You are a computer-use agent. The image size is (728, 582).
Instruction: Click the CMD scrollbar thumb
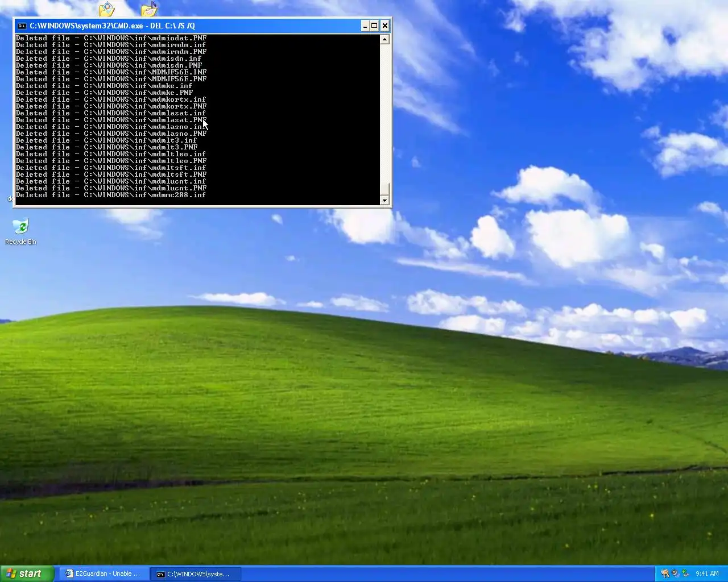click(x=384, y=189)
